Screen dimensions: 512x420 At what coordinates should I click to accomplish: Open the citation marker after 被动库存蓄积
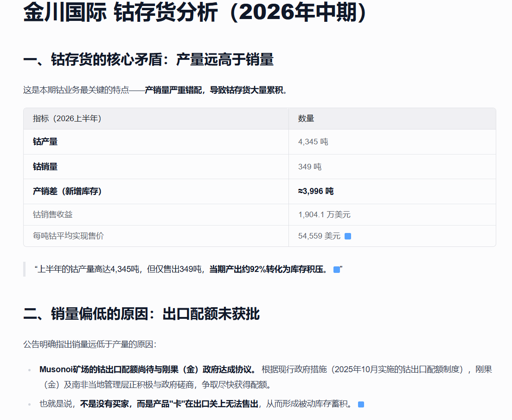pos(361,404)
